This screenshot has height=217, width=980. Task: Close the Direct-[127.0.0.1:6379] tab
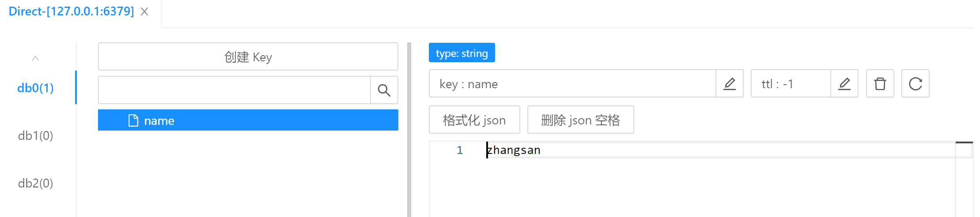pyautogui.click(x=144, y=12)
